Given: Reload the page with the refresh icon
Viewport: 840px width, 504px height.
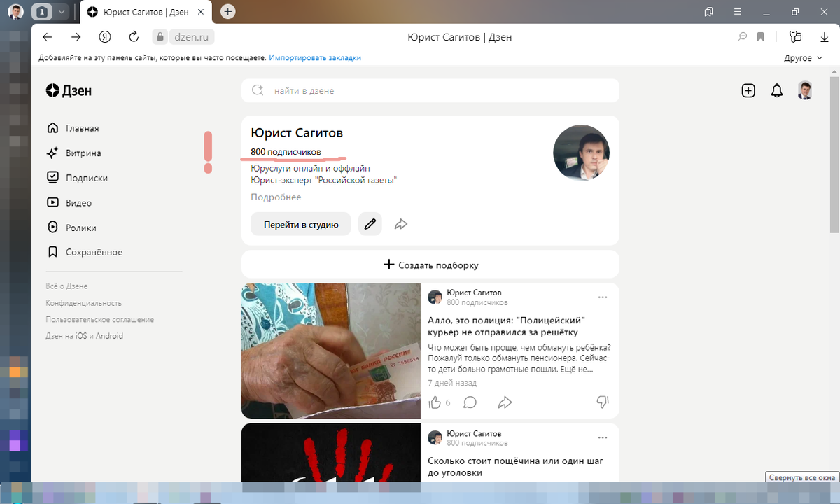Looking at the screenshot, I should click(x=134, y=37).
